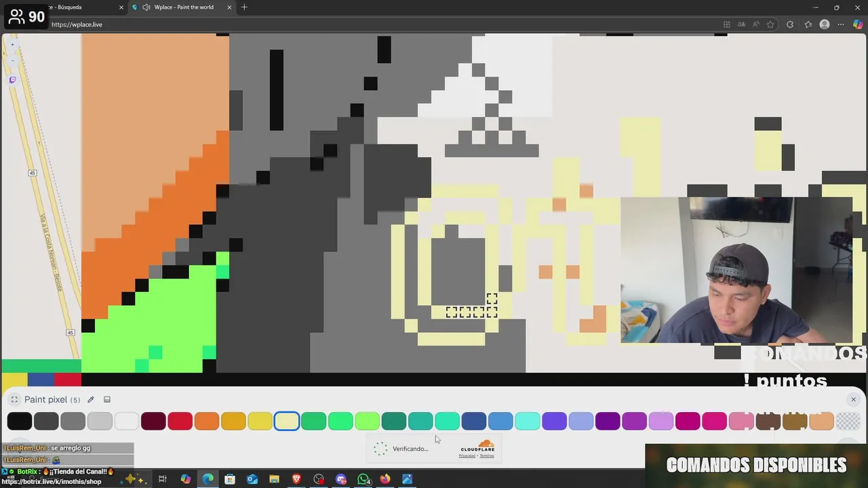
Task: Pick the dark blue color swatch
Action: 474,421
